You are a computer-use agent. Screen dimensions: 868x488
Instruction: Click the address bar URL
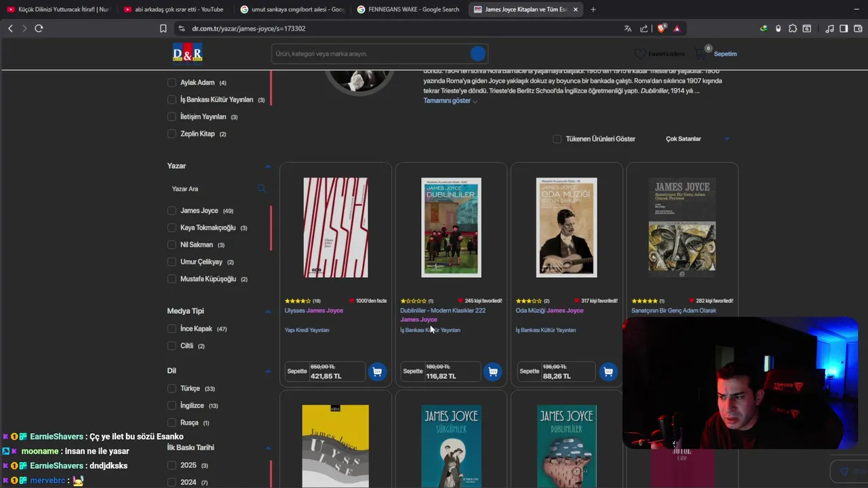(x=249, y=28)
